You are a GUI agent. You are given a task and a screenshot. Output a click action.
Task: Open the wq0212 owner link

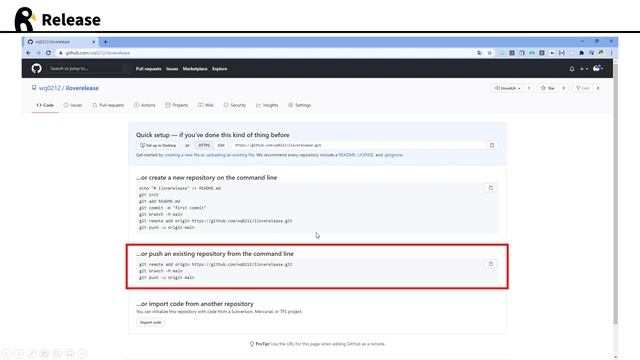pos(50,88)
